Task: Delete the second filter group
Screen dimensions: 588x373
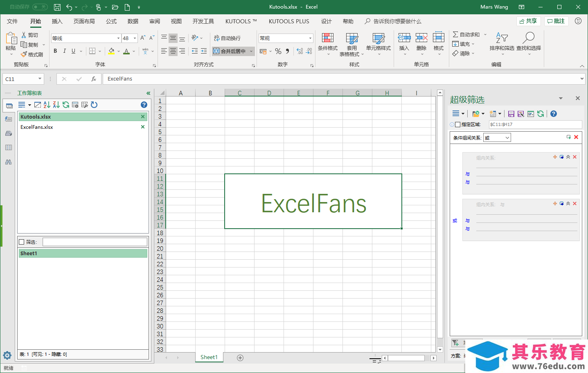Action: coord(574,204)
